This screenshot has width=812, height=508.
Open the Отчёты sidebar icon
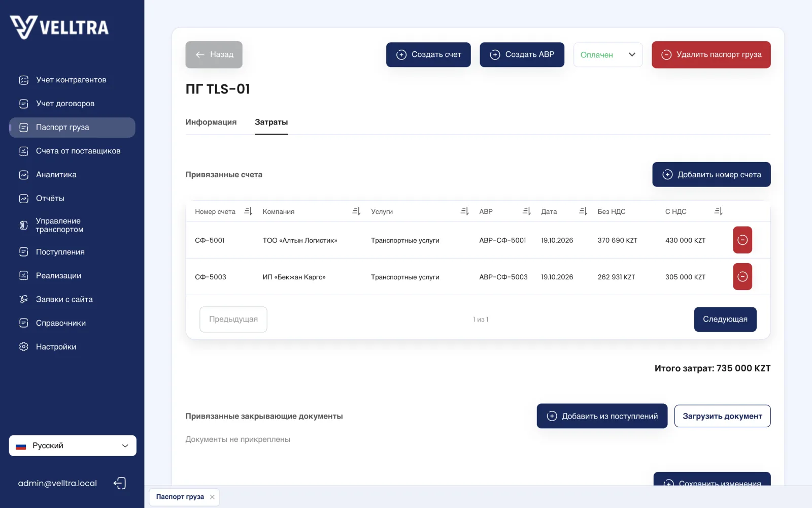pos(24,199)
